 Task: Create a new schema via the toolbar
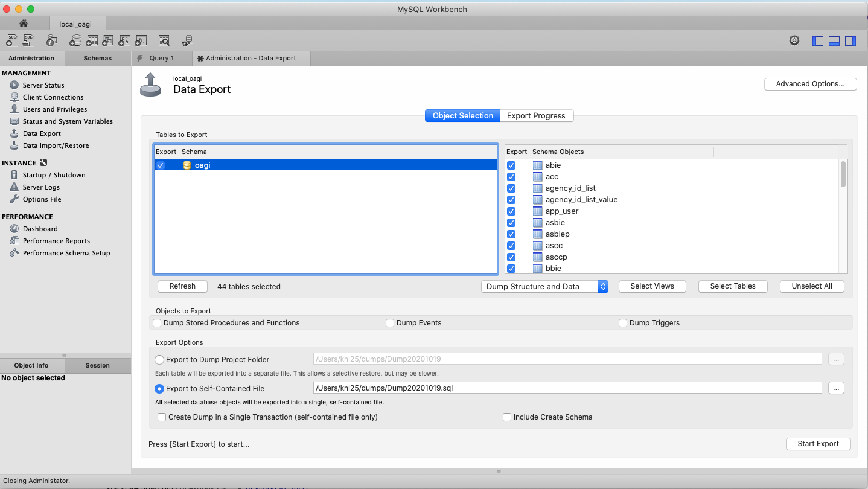pos(75,40)
